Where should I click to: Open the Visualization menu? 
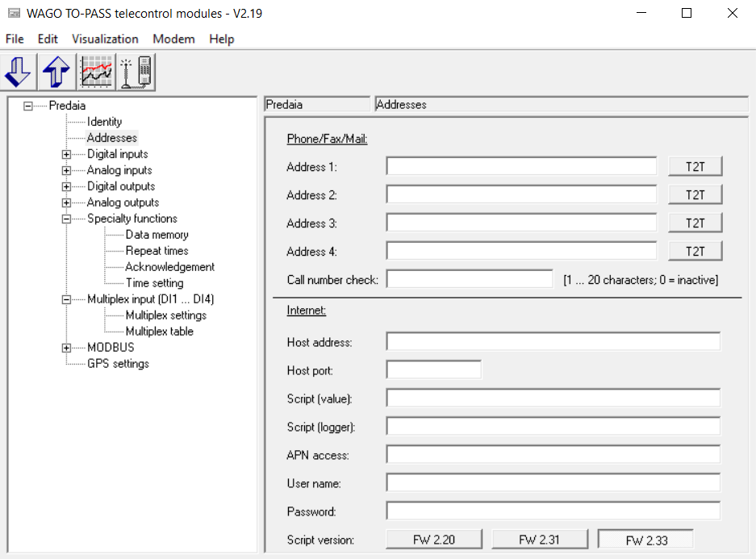point(105,39)
